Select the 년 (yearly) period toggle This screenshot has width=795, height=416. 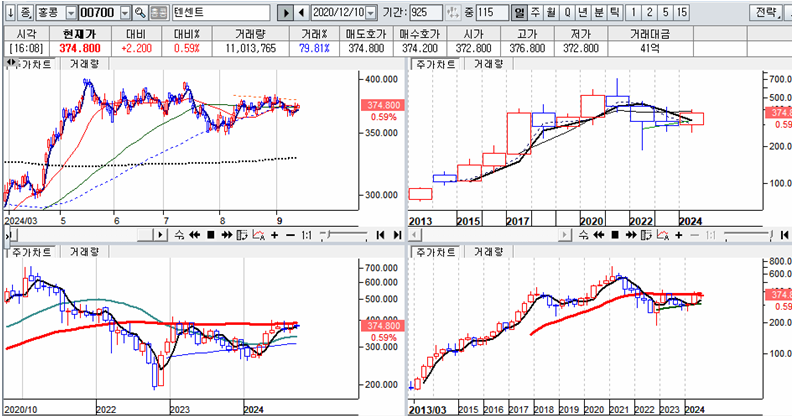583,13
